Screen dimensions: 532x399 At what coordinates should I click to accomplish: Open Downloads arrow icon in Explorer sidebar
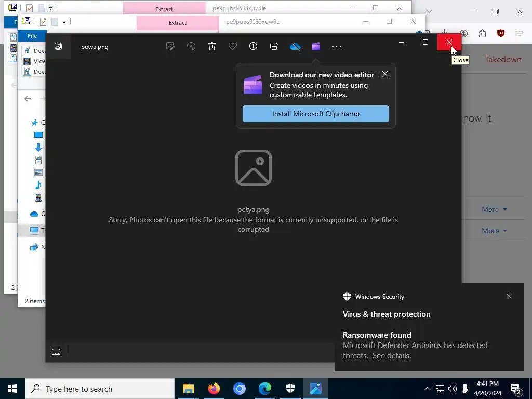pos(38,147)
